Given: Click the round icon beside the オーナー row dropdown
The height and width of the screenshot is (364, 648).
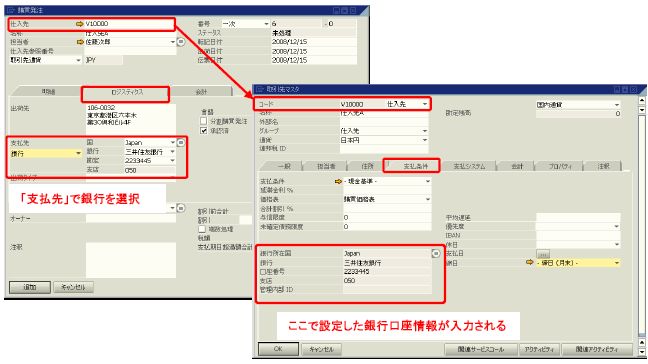Looking at the screenshot, I should pos(181,208).
